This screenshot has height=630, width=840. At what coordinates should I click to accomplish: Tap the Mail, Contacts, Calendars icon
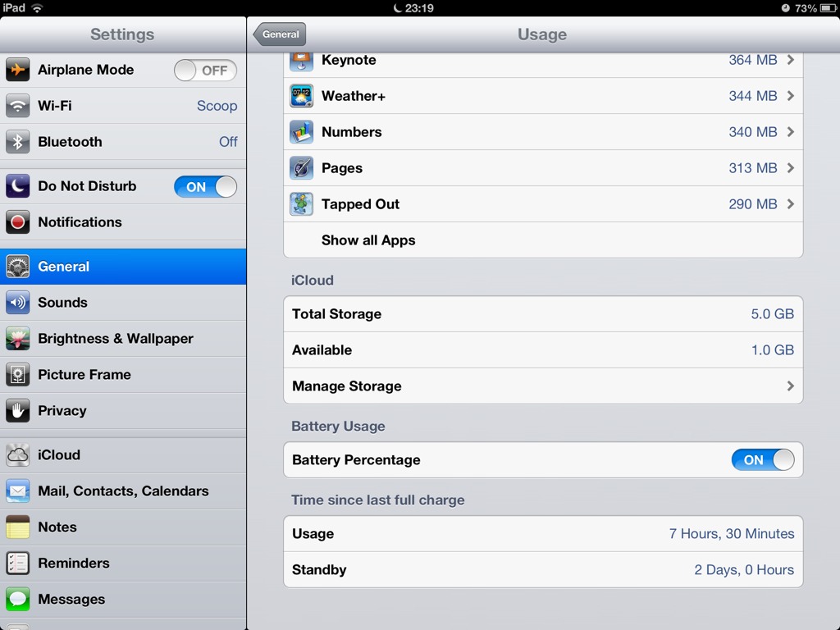[18, 491]
